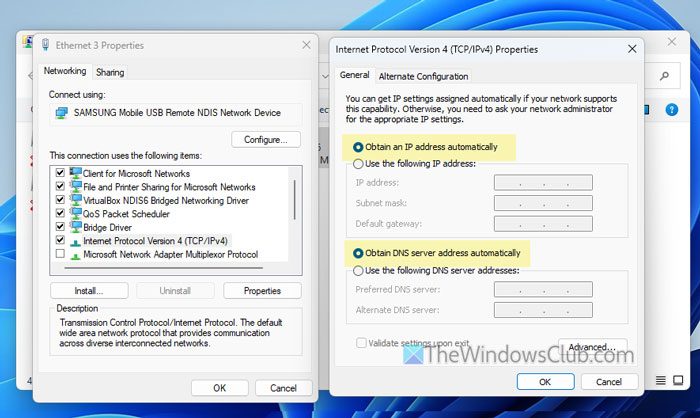Toggle VirtualBox NDIS6 Bridged Networking Driver checkbox
The height and width of the screenshot is (418, 700).
tap(60, 199)
